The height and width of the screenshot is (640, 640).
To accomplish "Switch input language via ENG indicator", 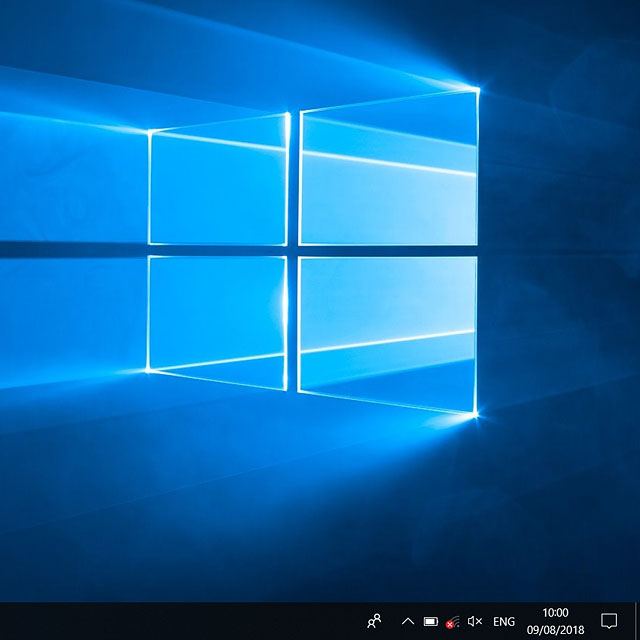I will click(x=504, y=622).
